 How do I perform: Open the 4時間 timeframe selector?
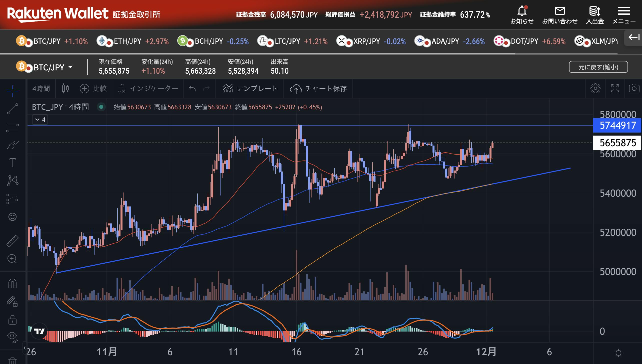click(x=41, y=88)
